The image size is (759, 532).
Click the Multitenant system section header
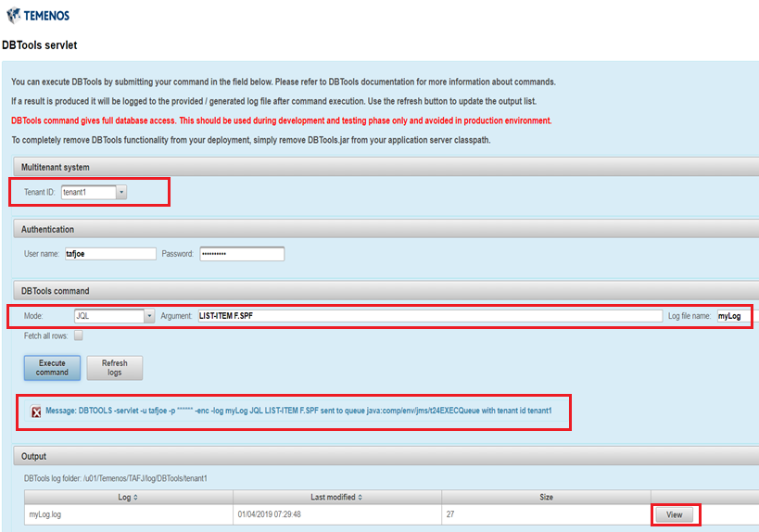click(56, 167)
